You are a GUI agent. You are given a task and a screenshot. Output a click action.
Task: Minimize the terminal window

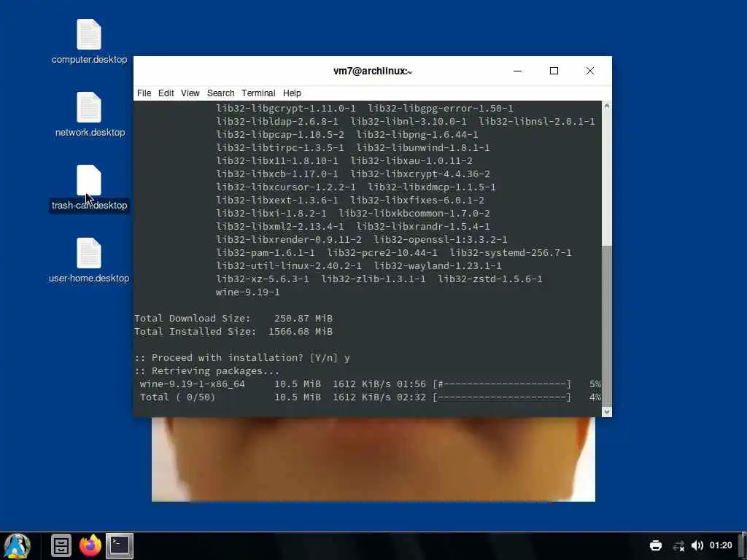pos(518,71)
